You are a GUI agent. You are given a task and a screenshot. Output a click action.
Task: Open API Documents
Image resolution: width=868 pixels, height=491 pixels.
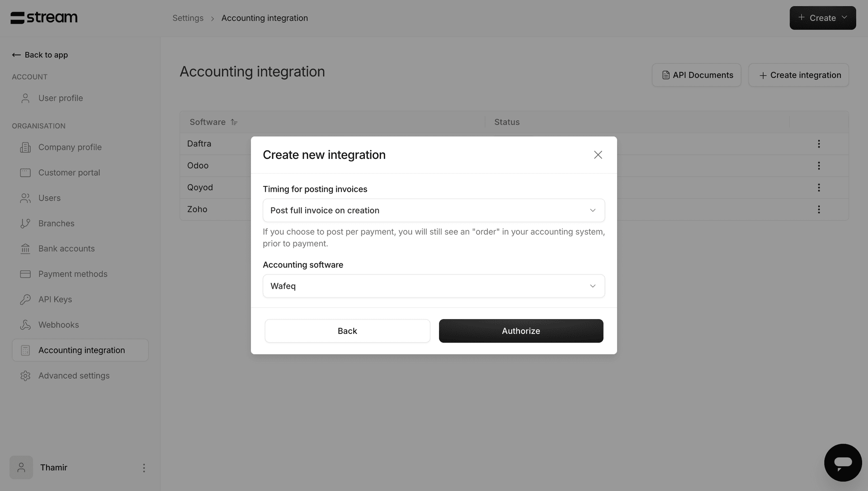click(696, 75)
